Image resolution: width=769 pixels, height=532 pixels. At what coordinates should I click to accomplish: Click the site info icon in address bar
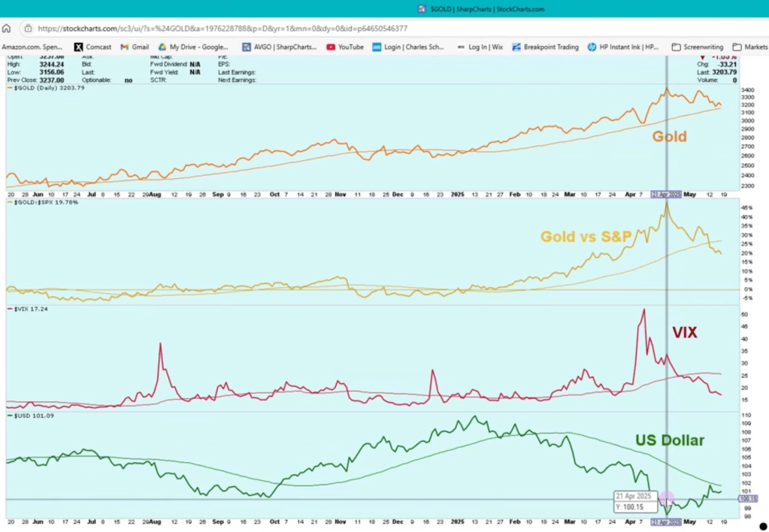coord(28,29)
